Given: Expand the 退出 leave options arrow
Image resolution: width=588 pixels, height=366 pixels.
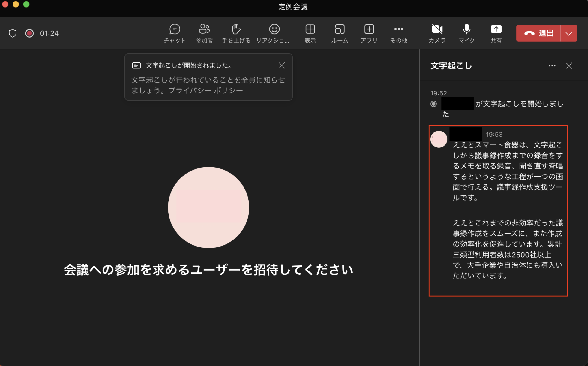Looking at the screenshot, I should pyautogui.click(x=569, y=33).
